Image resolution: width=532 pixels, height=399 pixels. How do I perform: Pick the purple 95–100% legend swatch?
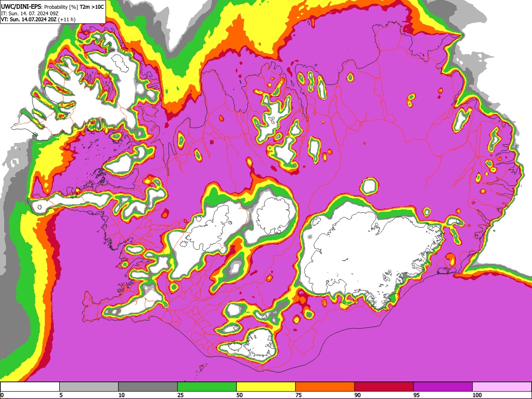point(443,387)
